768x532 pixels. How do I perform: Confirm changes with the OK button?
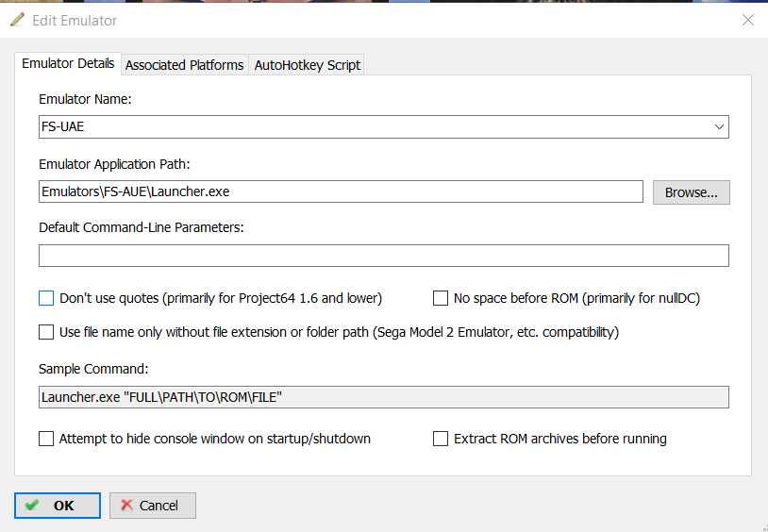pyautogui.click(x=58, y=505)
